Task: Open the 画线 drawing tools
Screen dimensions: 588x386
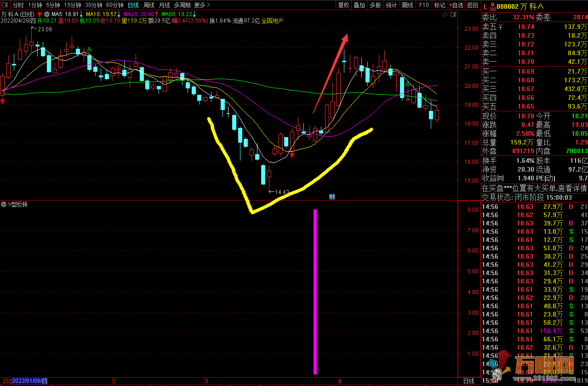Action: [x=407, y=5]
